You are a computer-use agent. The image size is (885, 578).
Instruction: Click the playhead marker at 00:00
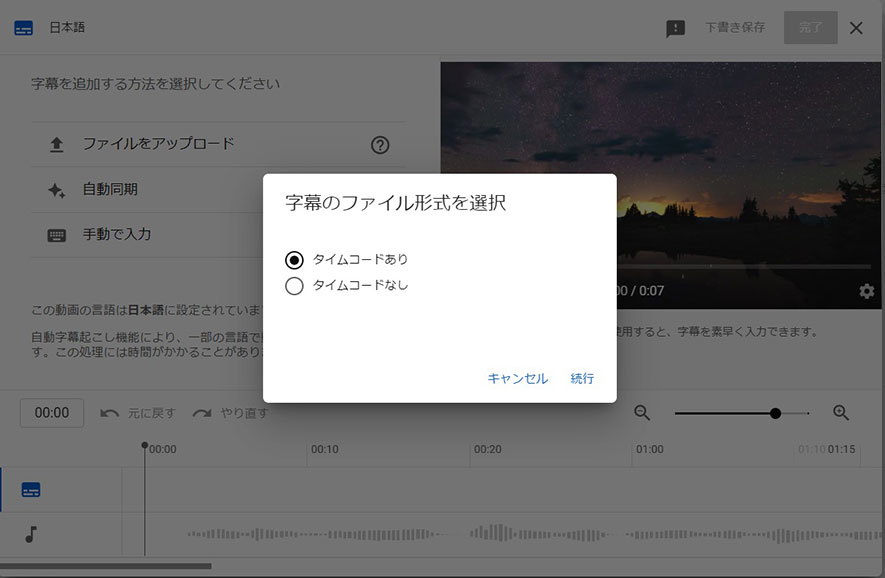pos(144,445)
